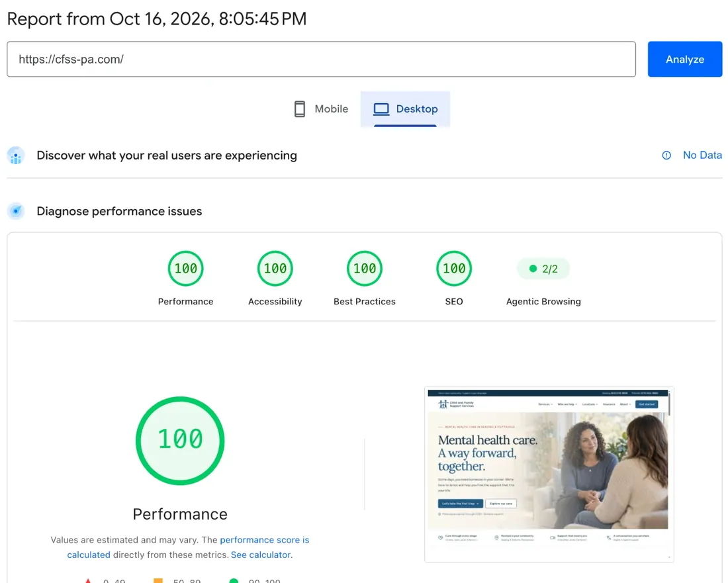
Task: Jump to Accessibility score gauge 100
Action: [x=275, y=268]
